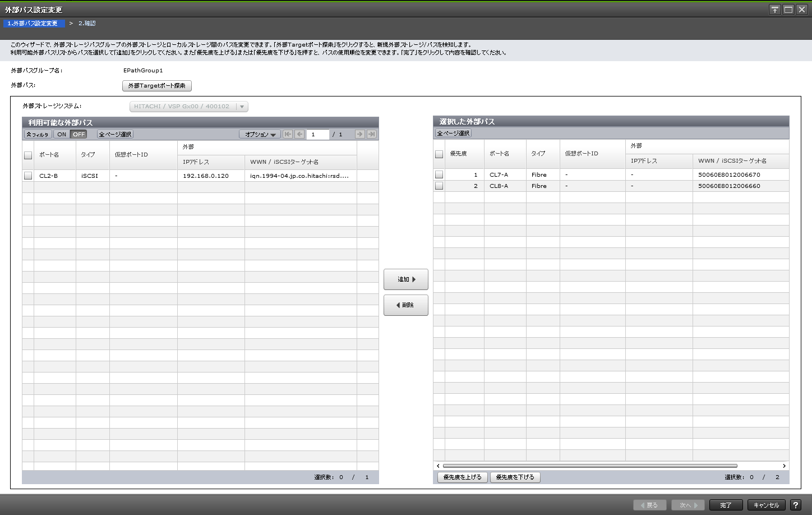Screen dimensions: 812x515
Task: Go to last page in available paths table
Action: pos(371,134)
